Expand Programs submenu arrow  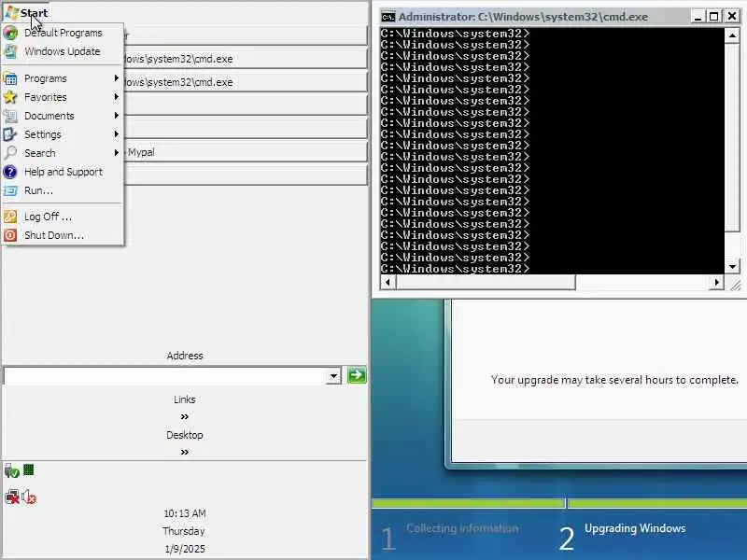pos(116,78)
